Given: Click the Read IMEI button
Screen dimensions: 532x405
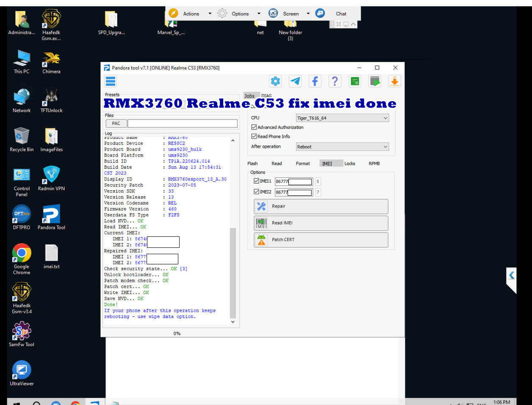Looking at the screenshot, I should pyautogui.click(x=321, y=223).
